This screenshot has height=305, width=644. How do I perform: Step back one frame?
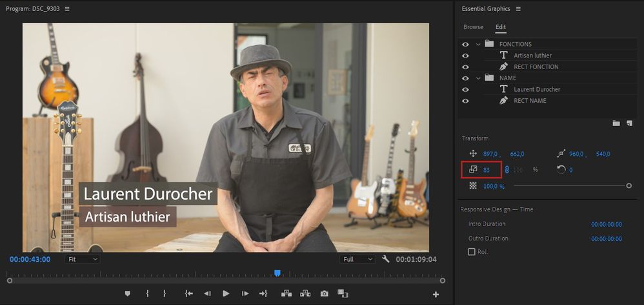click(x=207, y=293)
